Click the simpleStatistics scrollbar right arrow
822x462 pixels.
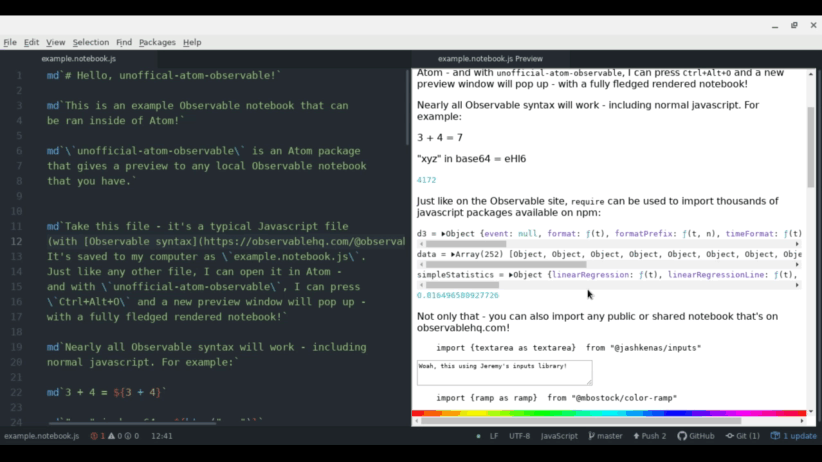(x=797, y=285)
